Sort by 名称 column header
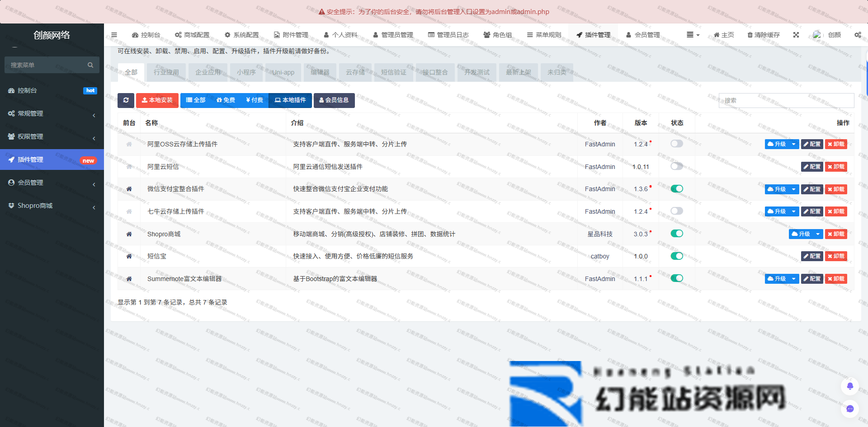The width and height of the screenshot is (868, 427). click(151, 123)
